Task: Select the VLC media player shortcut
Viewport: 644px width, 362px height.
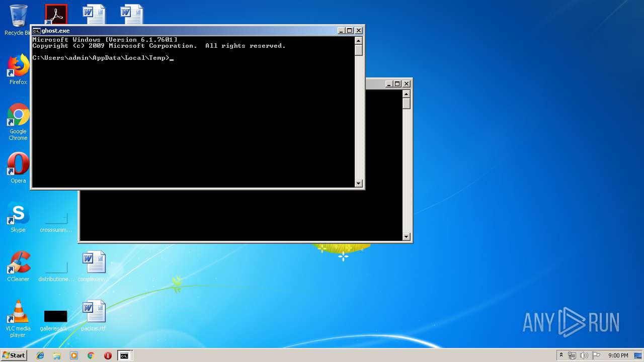Action: (x=18, y=319)
